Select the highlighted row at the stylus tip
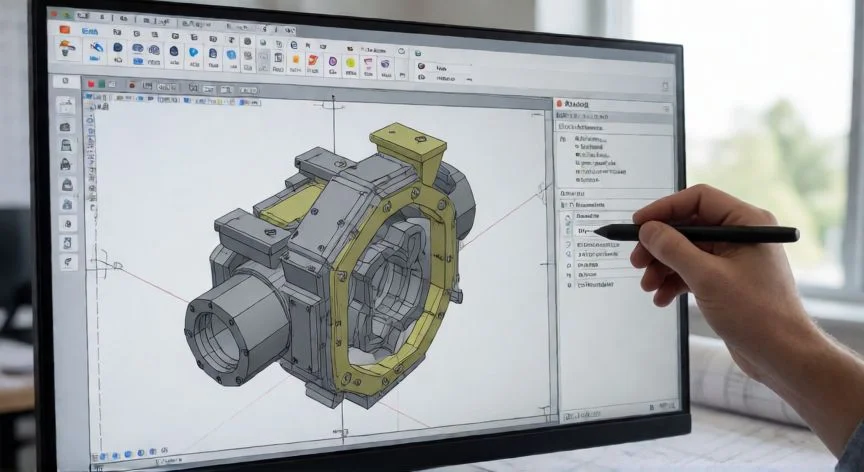Screen dimensions: 864x472 coord(598,231)
